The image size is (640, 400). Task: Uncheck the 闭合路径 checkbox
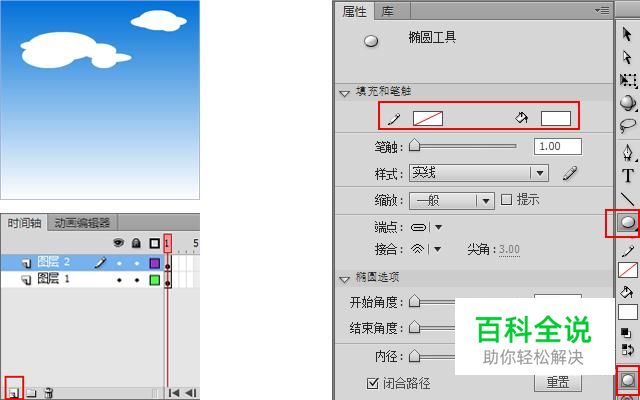(x=372, y=383)
